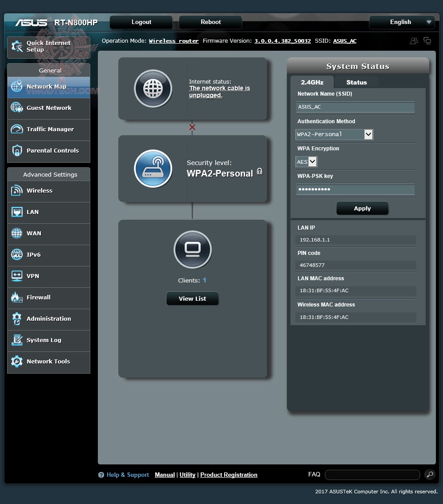Click the IPv6 icon

(17, 254)
